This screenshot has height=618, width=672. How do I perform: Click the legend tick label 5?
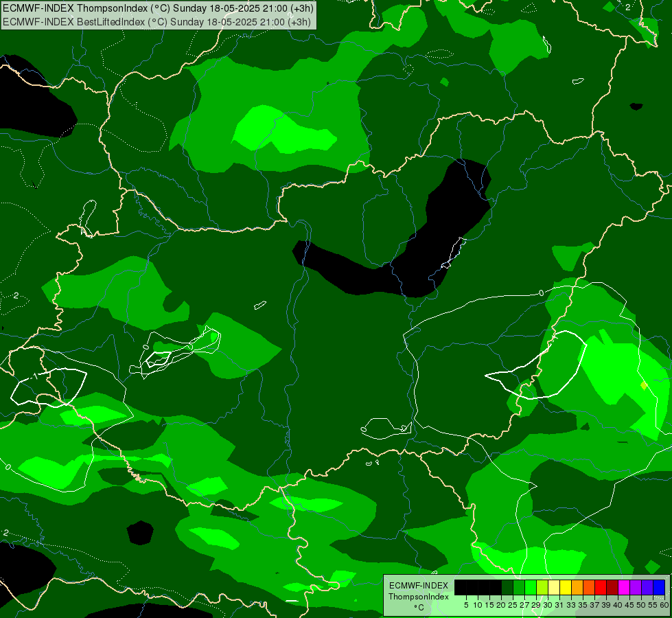[x=466, y=605]
